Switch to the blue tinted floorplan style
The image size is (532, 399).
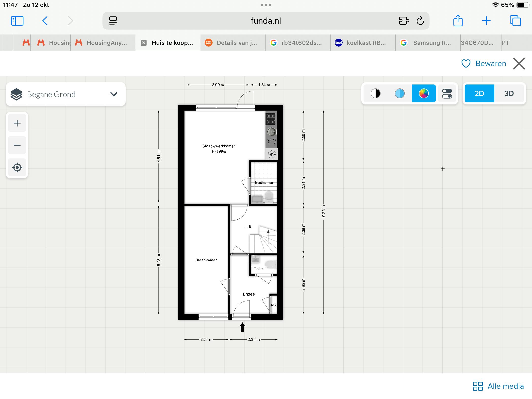coord(399,93)
